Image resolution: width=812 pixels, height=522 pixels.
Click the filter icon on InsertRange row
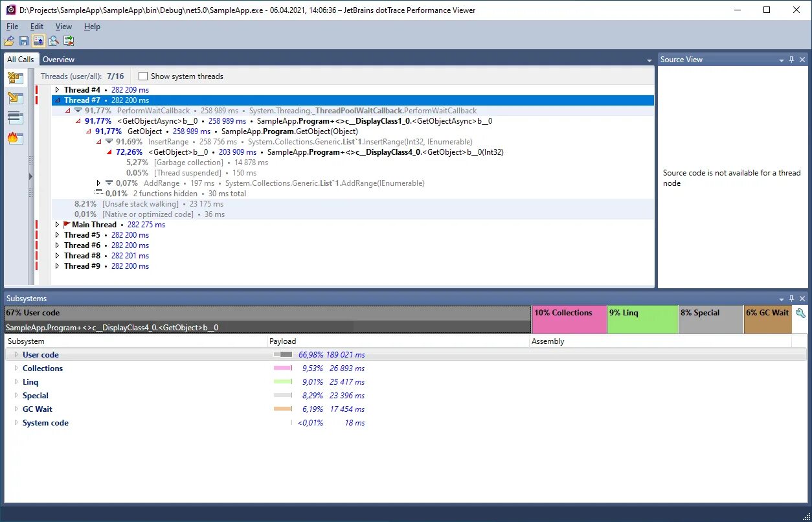click(109, 142)
